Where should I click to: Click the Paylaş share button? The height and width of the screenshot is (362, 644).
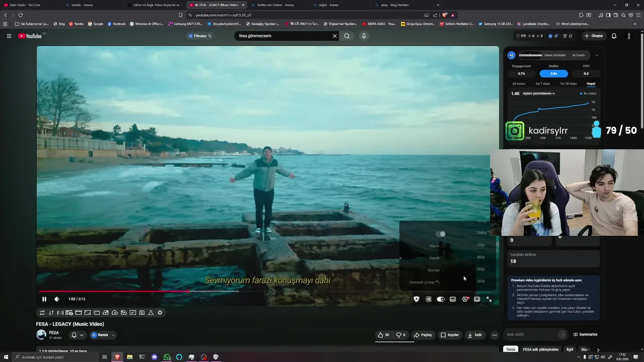pos(423,335)
